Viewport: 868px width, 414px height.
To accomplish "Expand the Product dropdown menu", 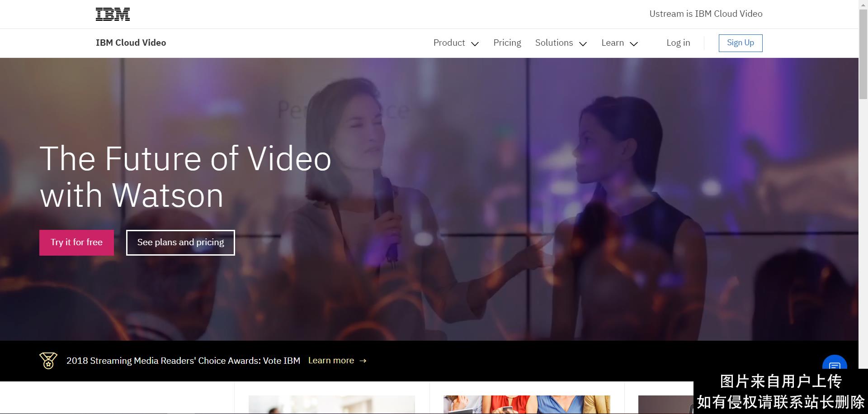I will click(x=456, y=43).
